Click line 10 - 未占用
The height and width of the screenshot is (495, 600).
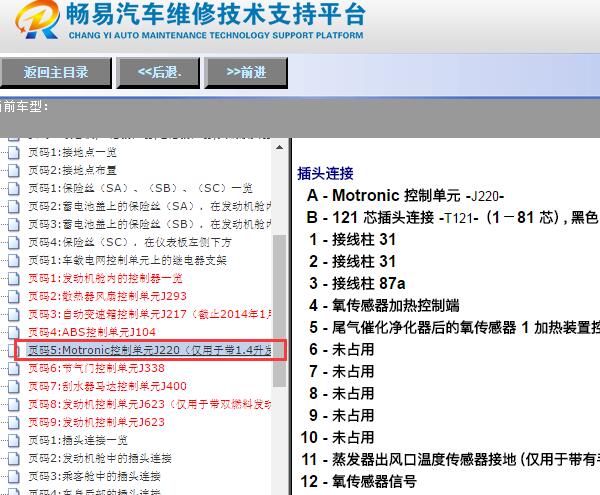pyautogui.click(x=337, y=437)
